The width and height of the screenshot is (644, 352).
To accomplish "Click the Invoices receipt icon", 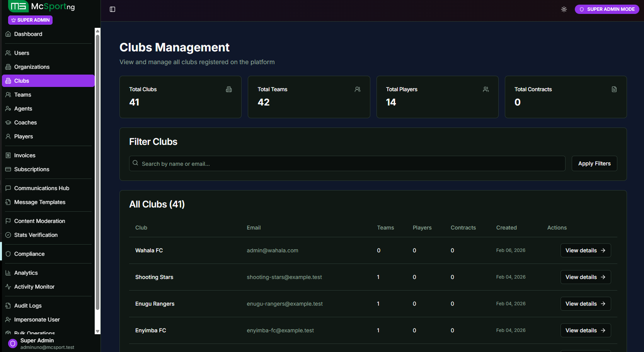I will click(x=8, y=155).
